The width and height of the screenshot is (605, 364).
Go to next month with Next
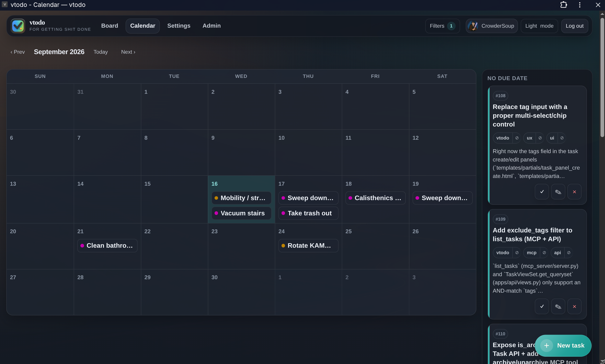tap(128, 52)
